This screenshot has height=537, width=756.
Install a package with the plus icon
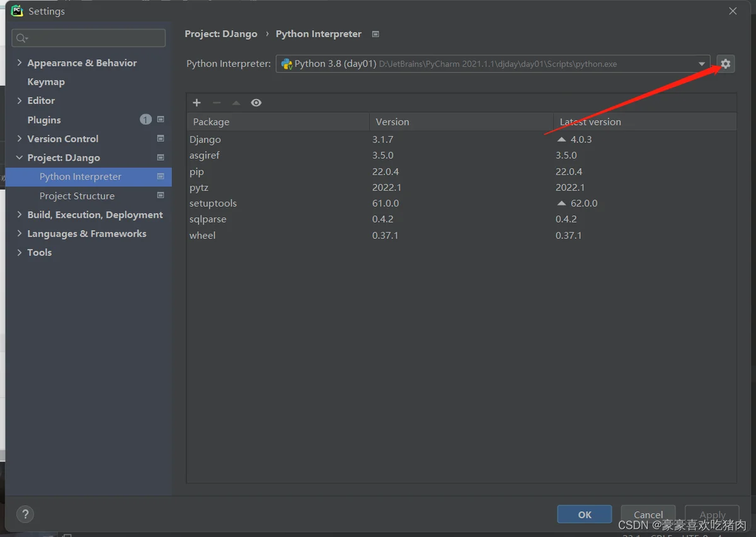[x=197, y=103]
